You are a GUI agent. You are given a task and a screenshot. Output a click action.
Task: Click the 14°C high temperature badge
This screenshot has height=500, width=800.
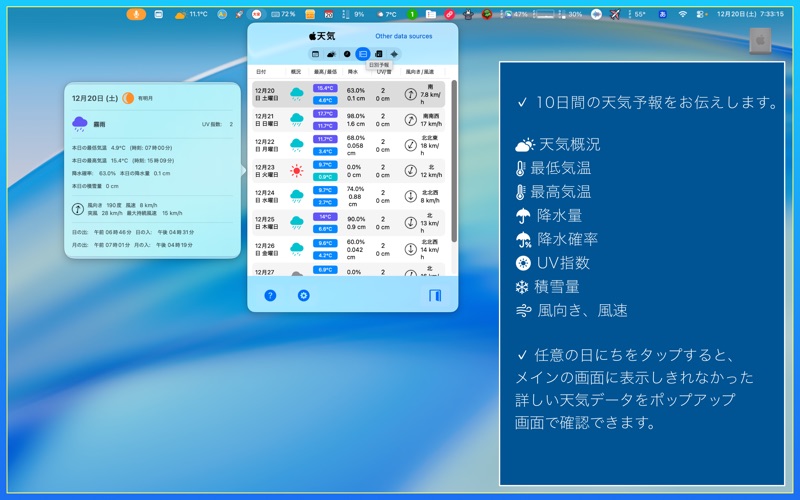click(x=325, y=217)
